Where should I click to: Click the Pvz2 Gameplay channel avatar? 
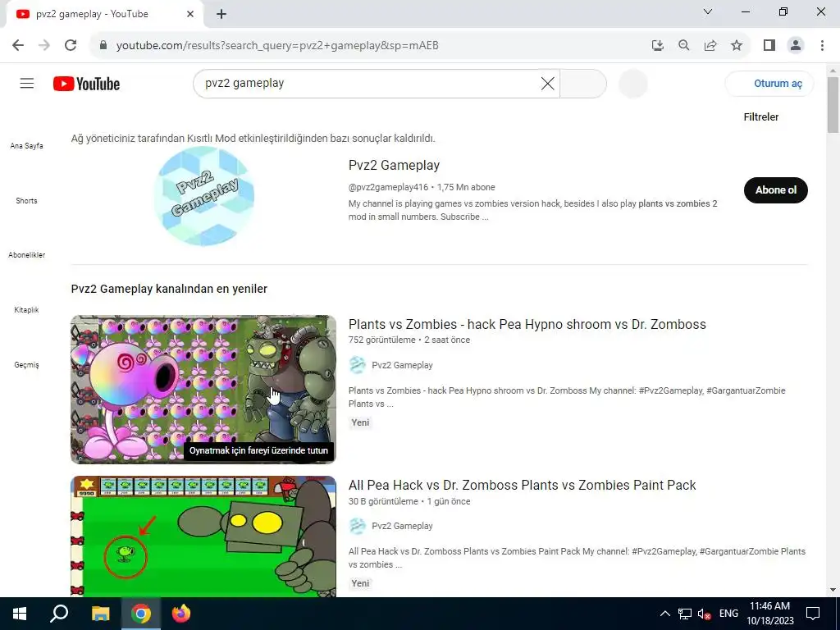(203, 196)
